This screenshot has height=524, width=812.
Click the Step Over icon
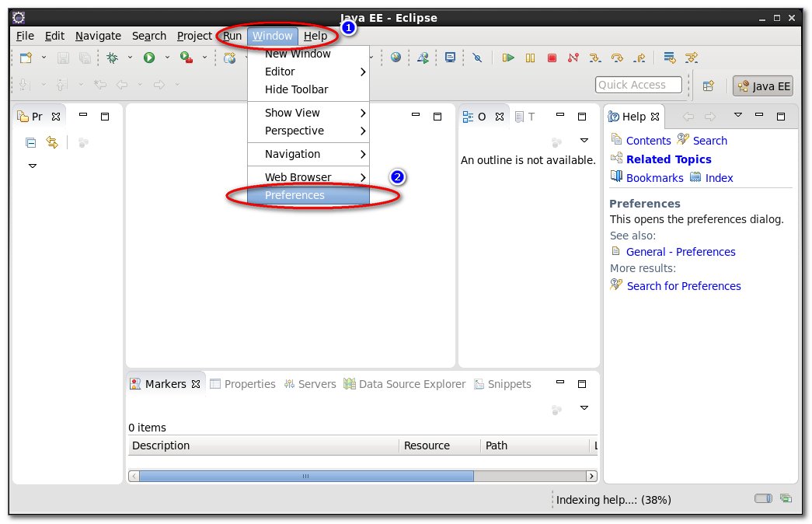617,58
